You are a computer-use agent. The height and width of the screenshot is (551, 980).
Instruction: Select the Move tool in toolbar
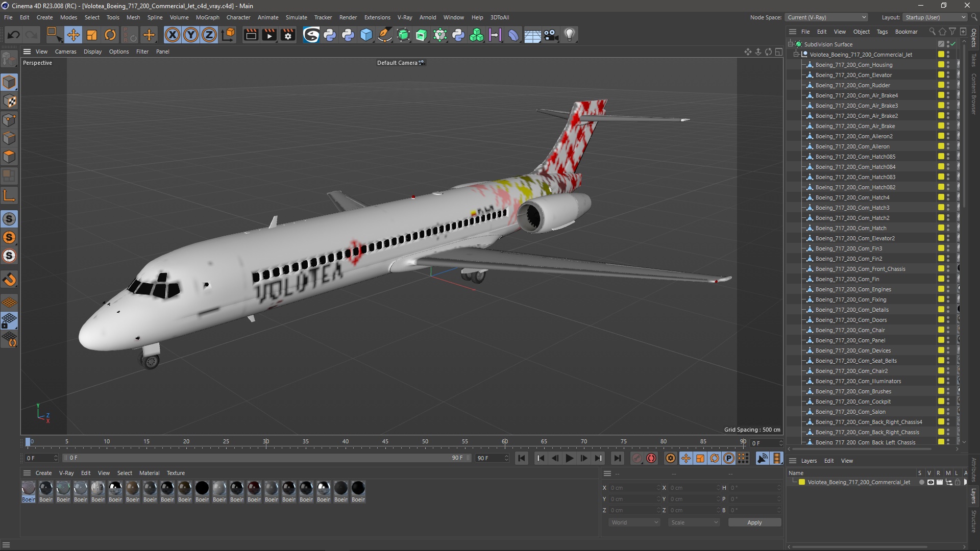(73, 35)
